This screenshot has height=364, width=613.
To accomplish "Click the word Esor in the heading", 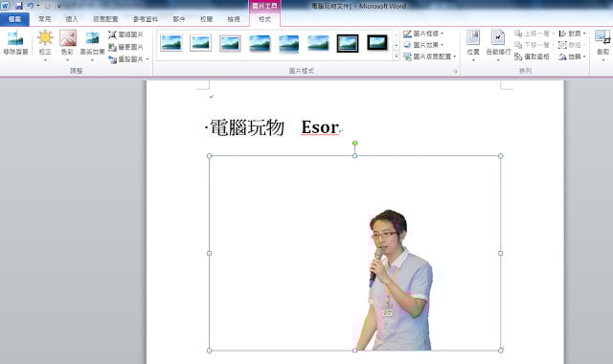I will point(320,127).
